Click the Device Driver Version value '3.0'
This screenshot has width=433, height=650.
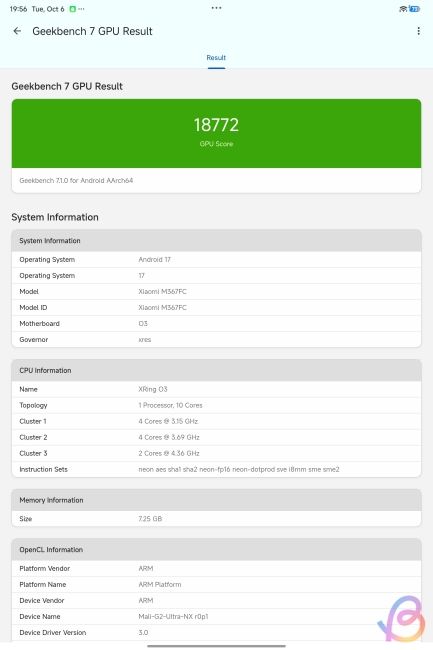pos(143,633)
